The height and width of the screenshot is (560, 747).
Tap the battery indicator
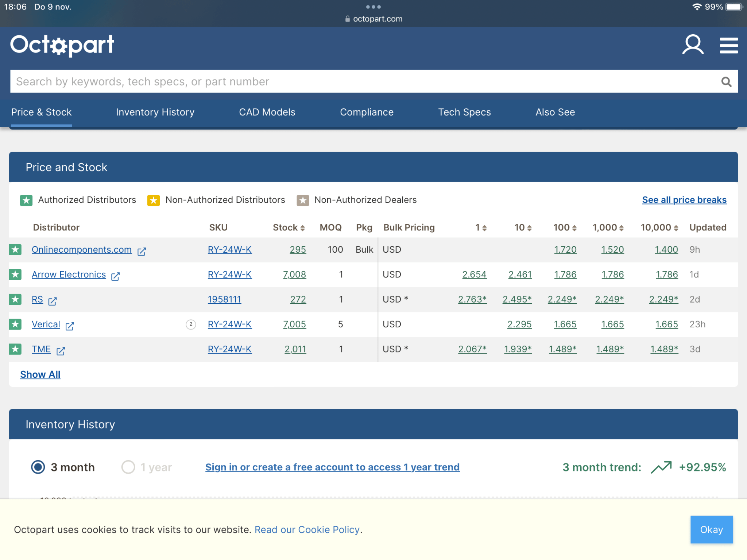click(x=734, y=7)
